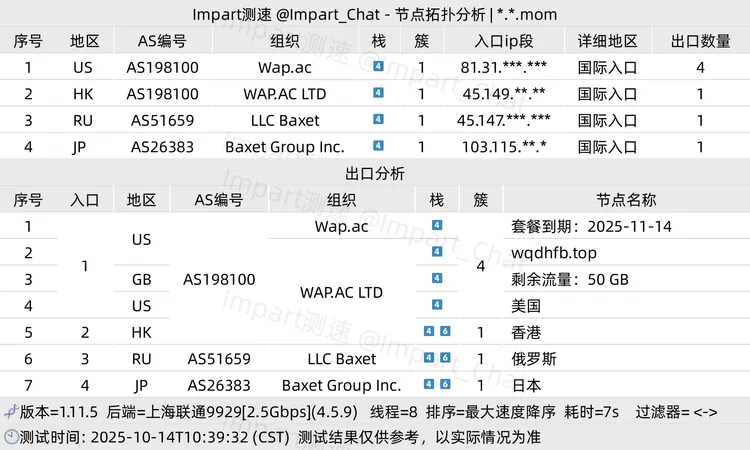
Task: Click the clock icon before 测试时间
Action: tap(10, 437)
